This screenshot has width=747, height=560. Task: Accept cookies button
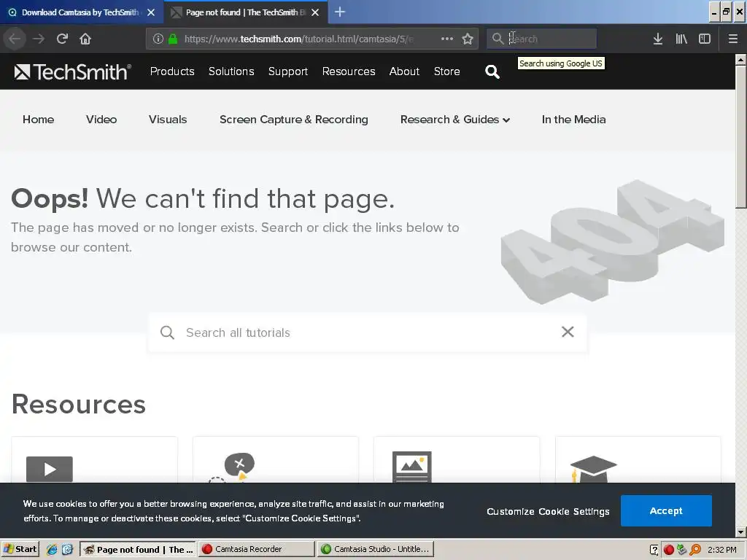pyautogui.click(x=666, y=510)
